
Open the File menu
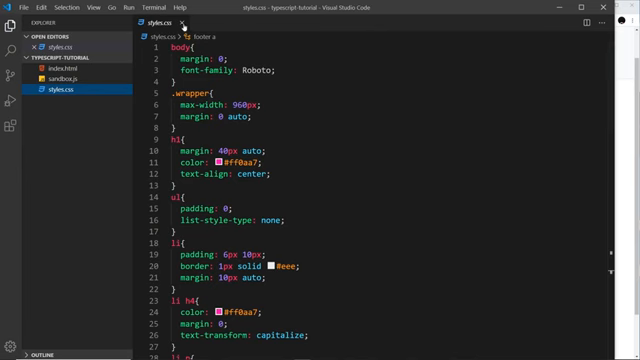(x=24, y=7)
